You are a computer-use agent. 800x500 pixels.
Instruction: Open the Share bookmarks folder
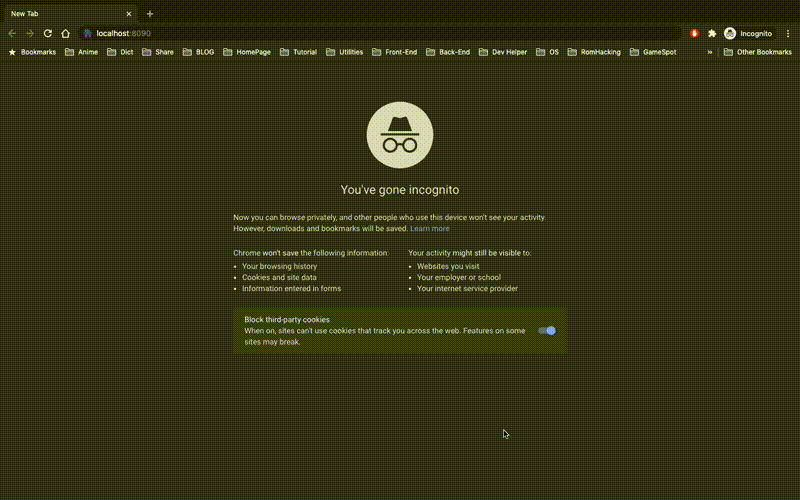tap(158, 52)
